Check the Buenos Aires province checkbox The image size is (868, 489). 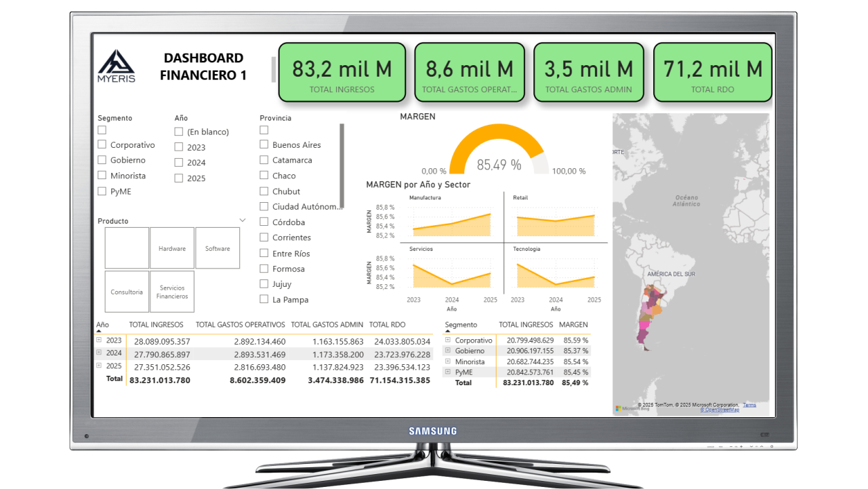tap(264, 144)
